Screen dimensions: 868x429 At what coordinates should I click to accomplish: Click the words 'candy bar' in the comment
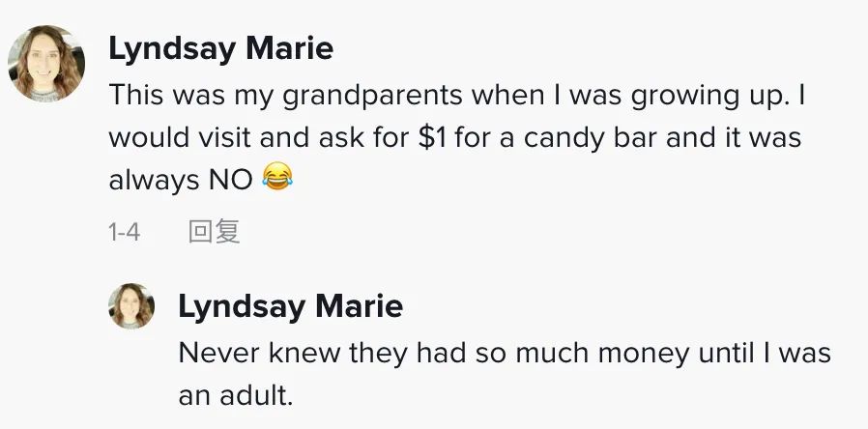591,138
